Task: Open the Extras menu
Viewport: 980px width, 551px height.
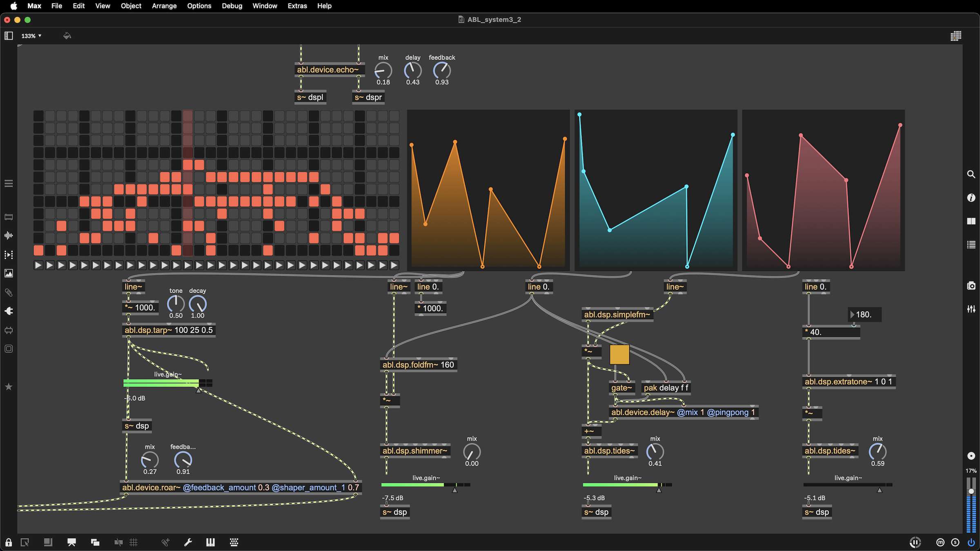Action: point(297,6)
